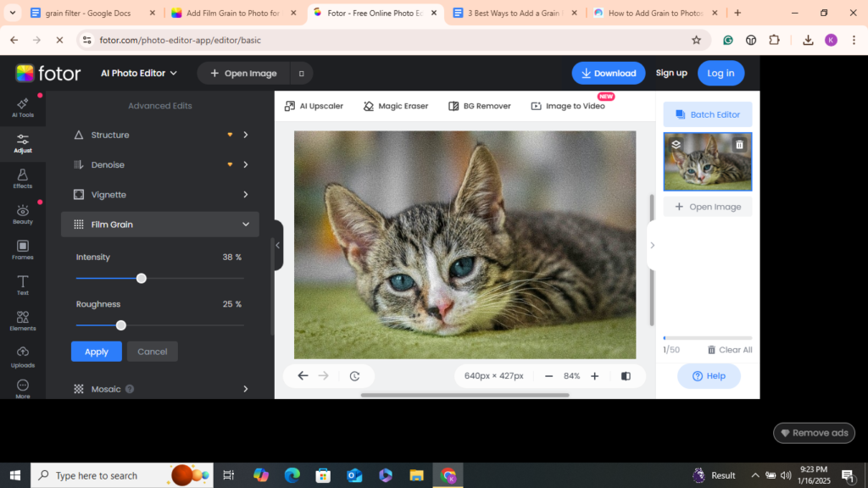Image resolution: width=868 pixels, height=488 pixels.
Task: Start the BG Remover
Action: (x=479, y=105)
